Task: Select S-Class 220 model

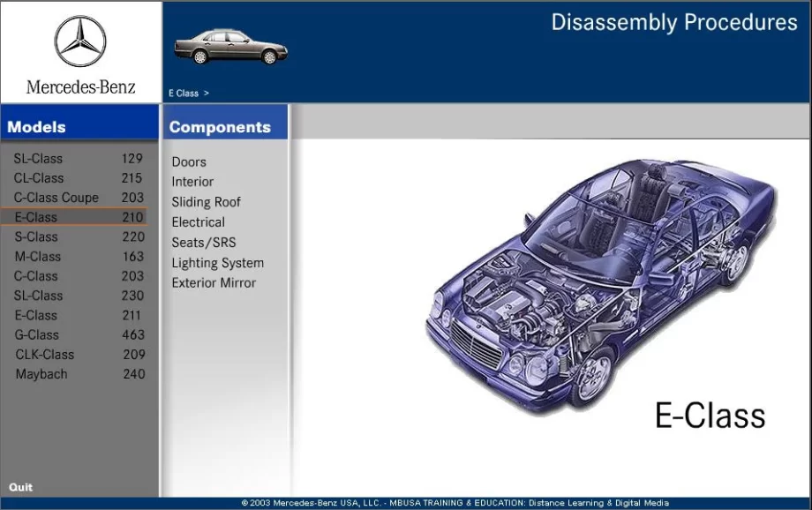Action: coord(79,237)
